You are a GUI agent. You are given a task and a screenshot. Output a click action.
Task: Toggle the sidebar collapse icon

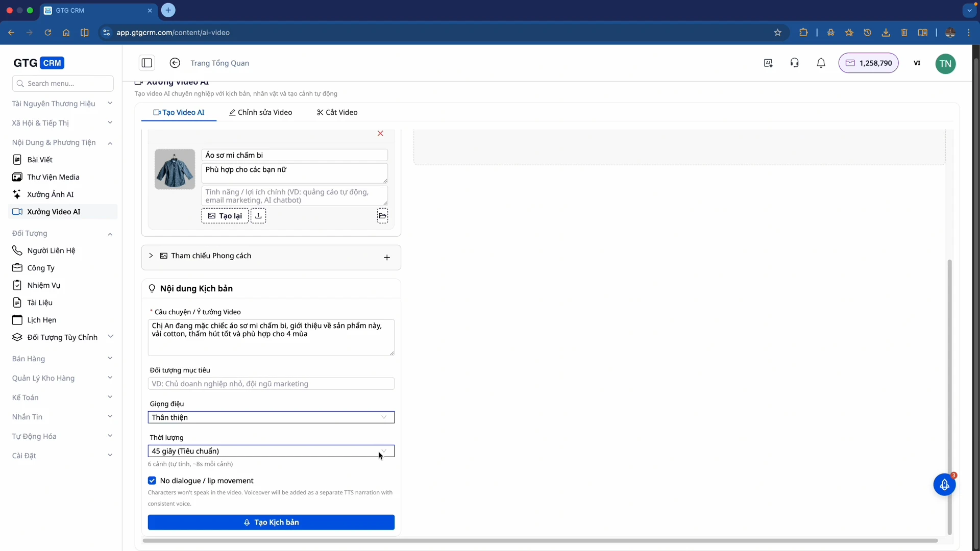pyautogui.click(x=147, y=63)
